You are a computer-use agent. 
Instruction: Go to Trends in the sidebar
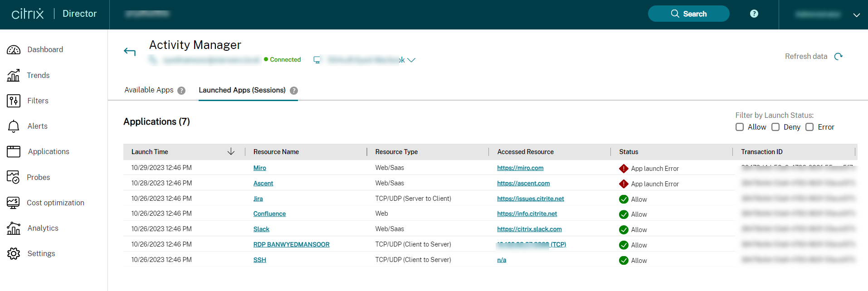(x=38, y=75)
